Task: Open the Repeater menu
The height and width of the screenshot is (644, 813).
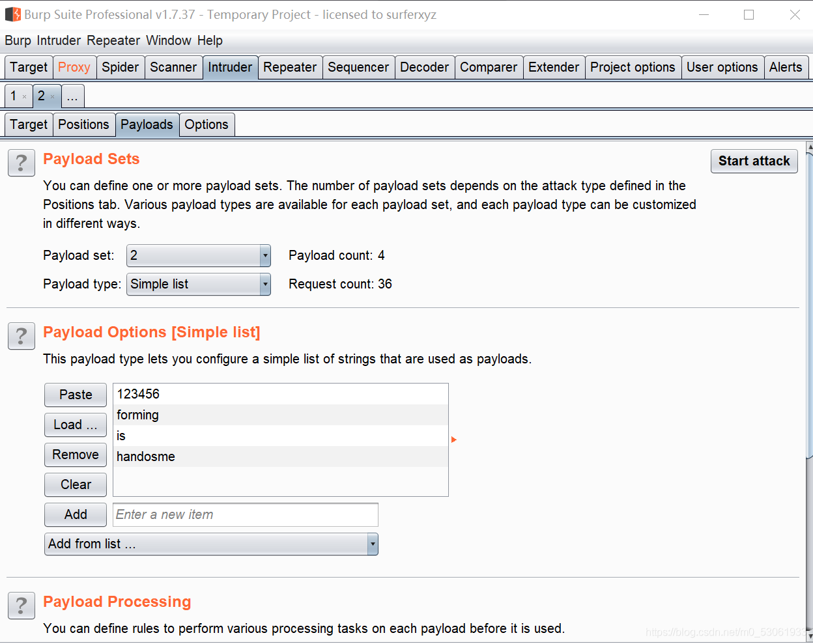Action: (113, 40)
